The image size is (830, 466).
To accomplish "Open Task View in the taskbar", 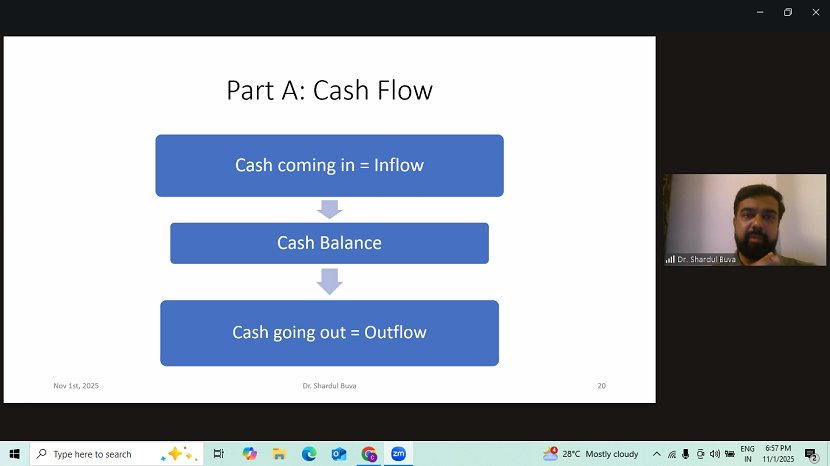I will [219, 454].
